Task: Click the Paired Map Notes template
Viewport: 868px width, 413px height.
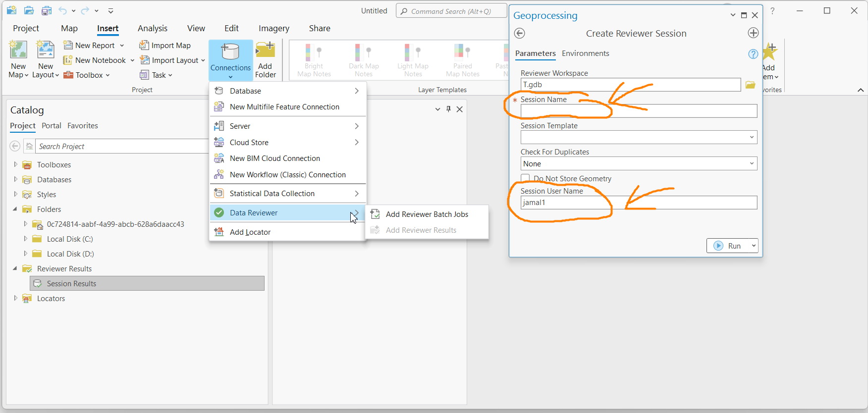Action: pos(463,60)
